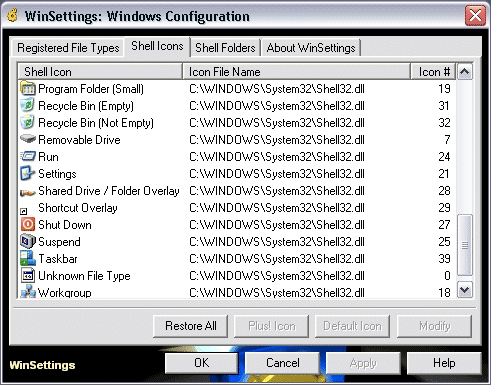The width and height of the screenshot is (491, 385).
Task: Close the WinSettings window
Action: coord(475,15)
